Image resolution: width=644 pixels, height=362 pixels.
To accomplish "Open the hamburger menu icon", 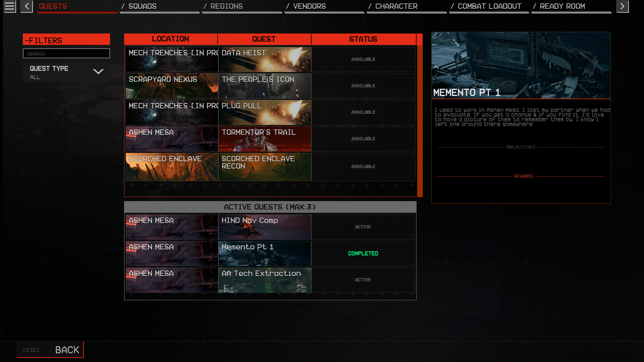I will click(9, 6).
